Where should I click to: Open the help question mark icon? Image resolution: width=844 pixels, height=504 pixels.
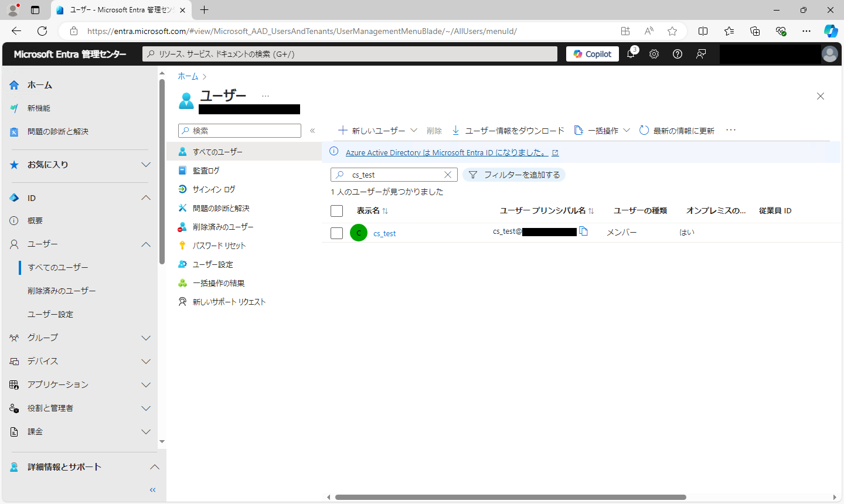(678, 54)
